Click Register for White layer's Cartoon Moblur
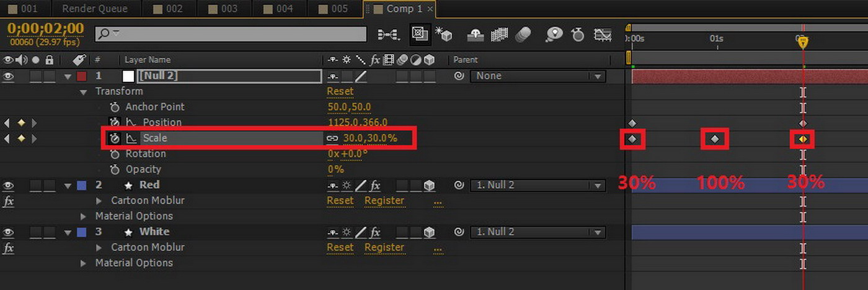868x290 pixels. [384, 247]
